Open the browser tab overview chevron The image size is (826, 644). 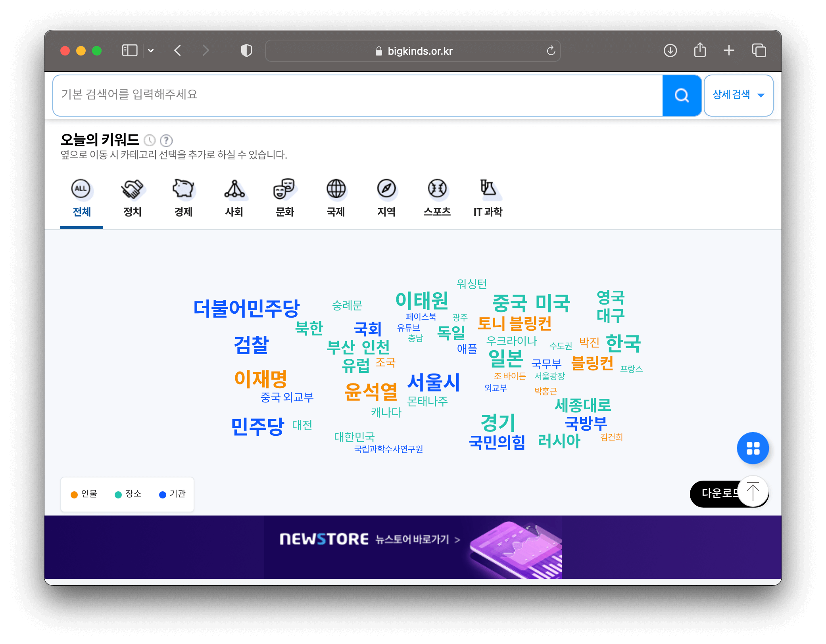pyautogui.click(x=151, y=50)
